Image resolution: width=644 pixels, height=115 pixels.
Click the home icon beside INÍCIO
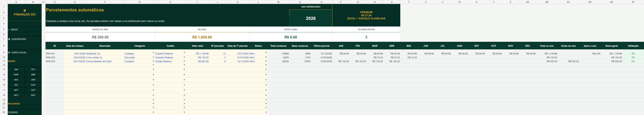click(9, 30)
